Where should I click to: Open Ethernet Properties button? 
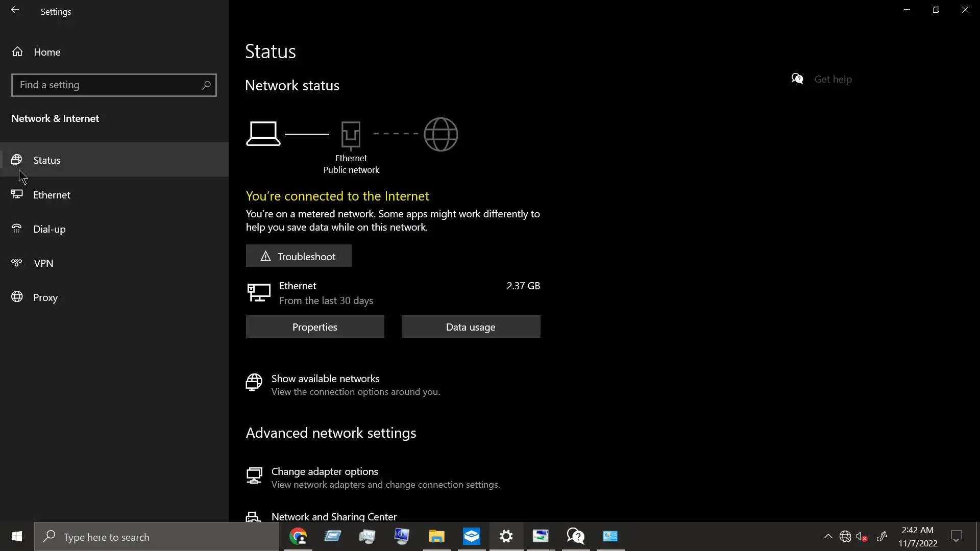pyautogui.click(x=314, y=327)
